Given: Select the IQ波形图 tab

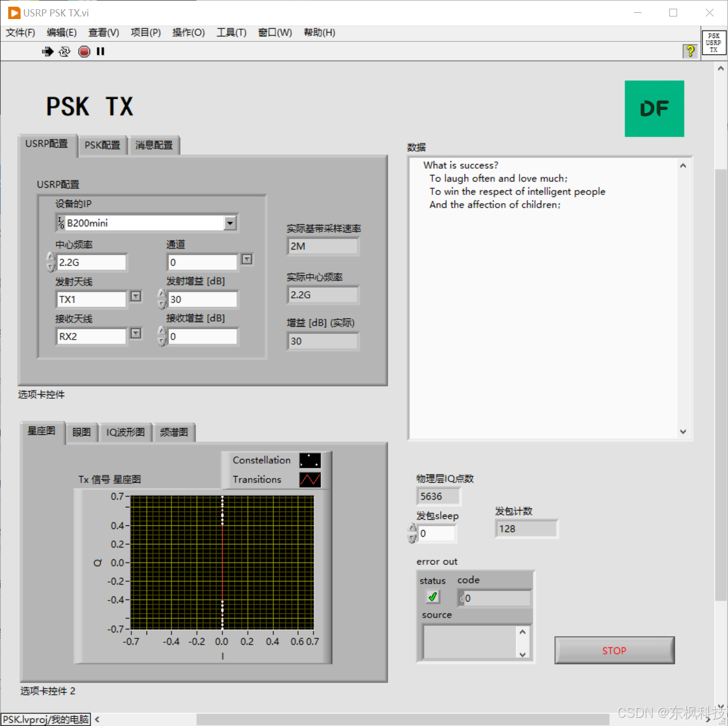Looking at the screenshot, I should coord(126,433).
